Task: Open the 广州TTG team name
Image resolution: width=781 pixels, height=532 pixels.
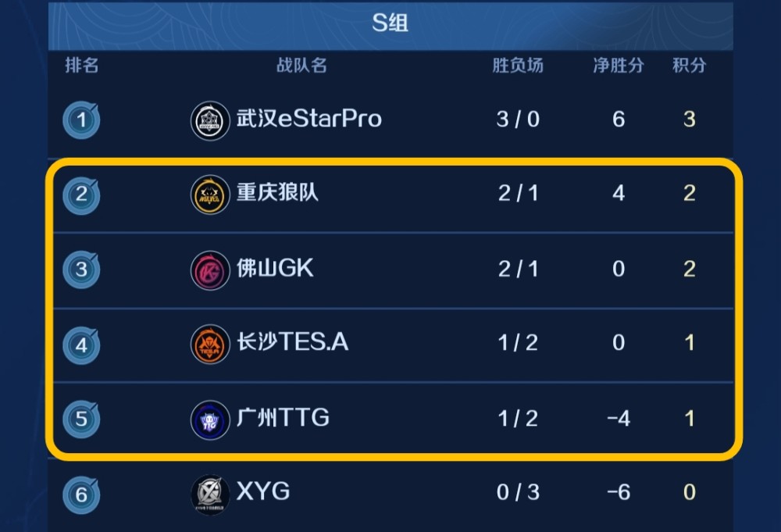Action: (283, 417)
